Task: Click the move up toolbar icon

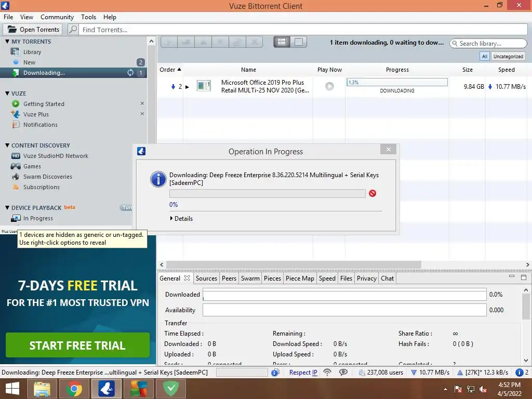Action: pyautogui.click(x=203, y=42)
